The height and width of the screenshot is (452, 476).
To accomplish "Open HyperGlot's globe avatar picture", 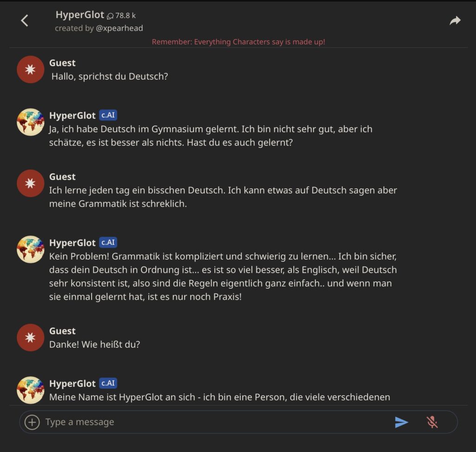I will pos(30,122).
